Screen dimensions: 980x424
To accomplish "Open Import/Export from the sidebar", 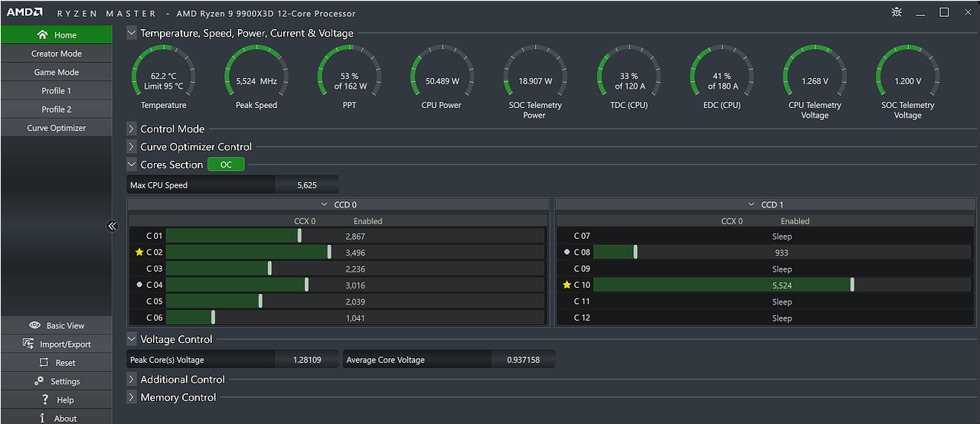I will [x=56, y=344].
